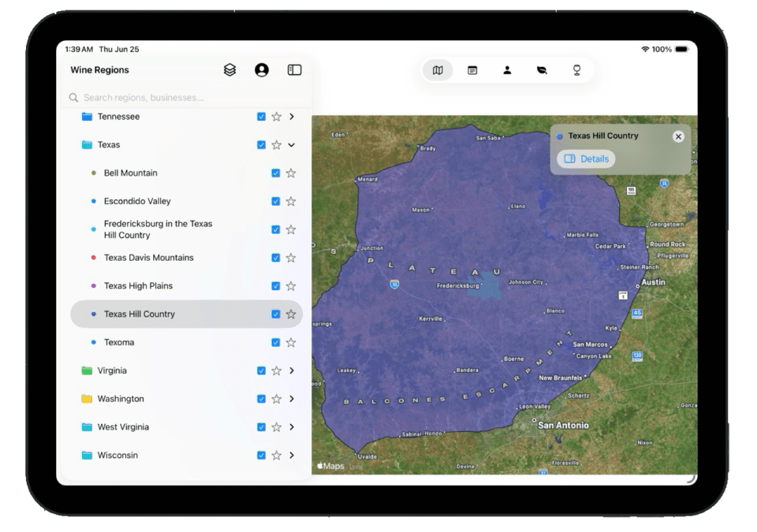This screenshot has width=757, height=532.
Task: Click the Washington folder name
Action: 121,399
